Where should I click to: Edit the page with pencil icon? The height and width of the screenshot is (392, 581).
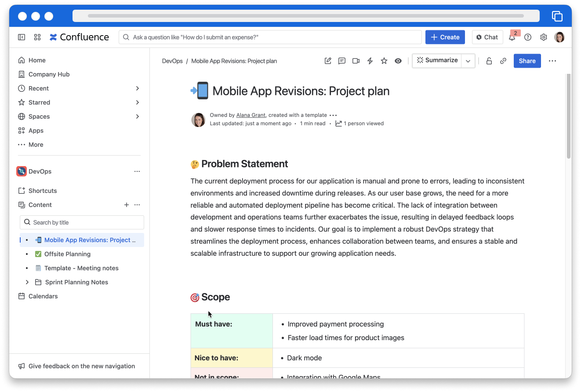pyautogui.click(x=328, y=61)
